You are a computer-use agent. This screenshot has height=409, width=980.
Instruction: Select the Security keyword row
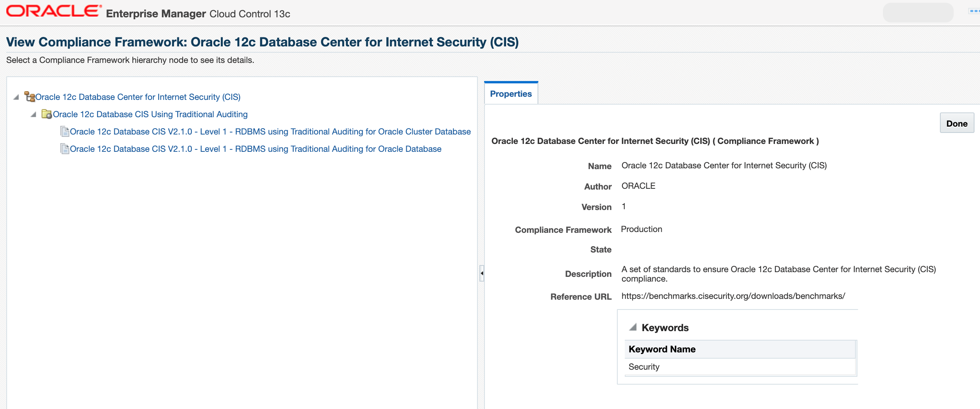coord(644,367)
